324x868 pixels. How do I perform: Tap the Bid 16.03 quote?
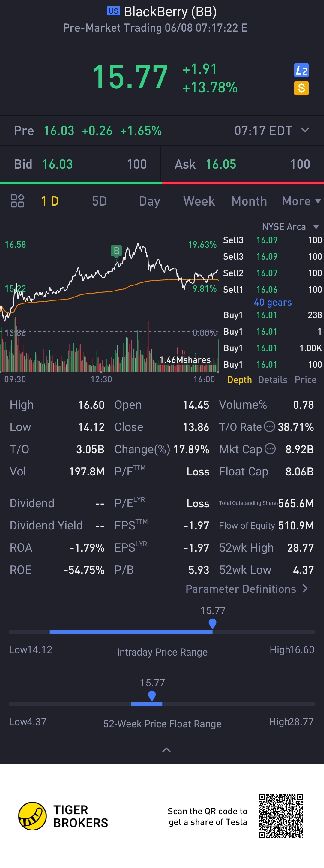point(80,164)
